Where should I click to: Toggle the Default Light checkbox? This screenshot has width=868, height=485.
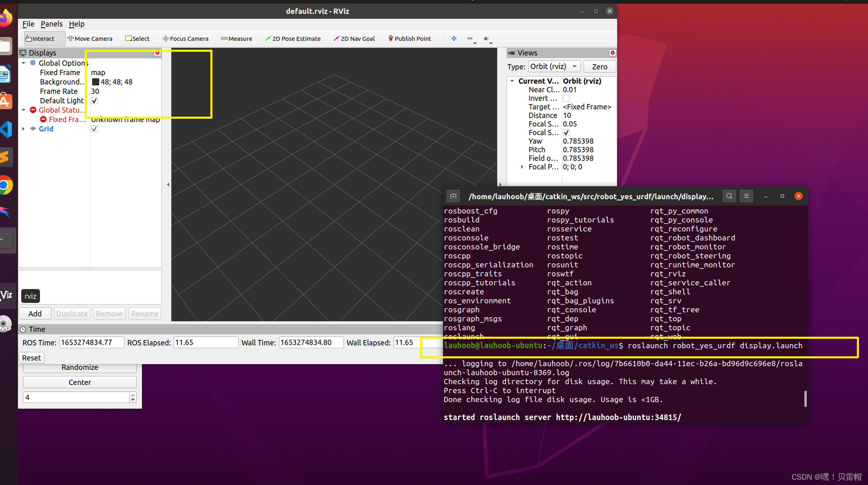pos(95,101)
